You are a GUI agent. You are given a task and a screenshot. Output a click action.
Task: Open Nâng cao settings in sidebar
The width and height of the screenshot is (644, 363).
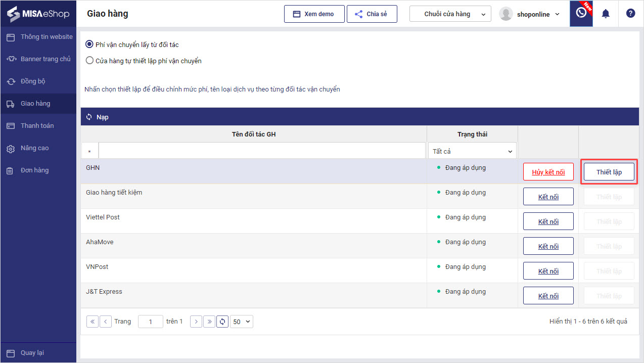coord(38,148)
